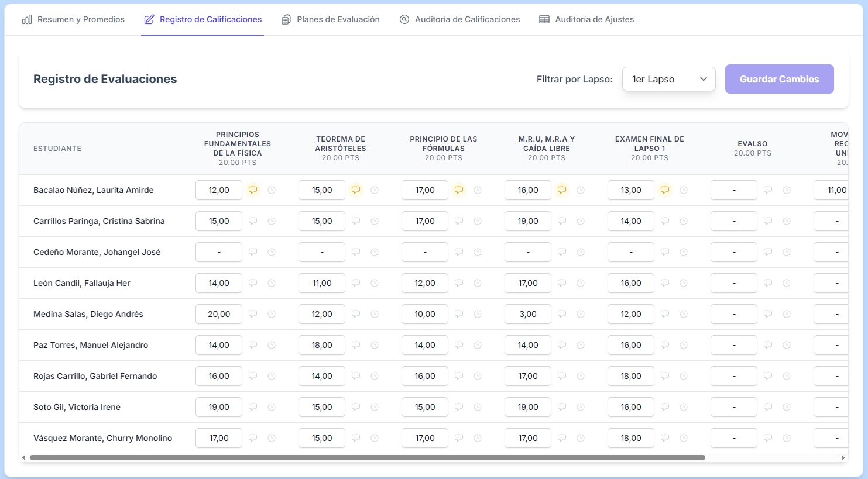Edit Paz Torres Teorema de Aristóteles grade 18,00
868x479 pixels.
(322, 345)
